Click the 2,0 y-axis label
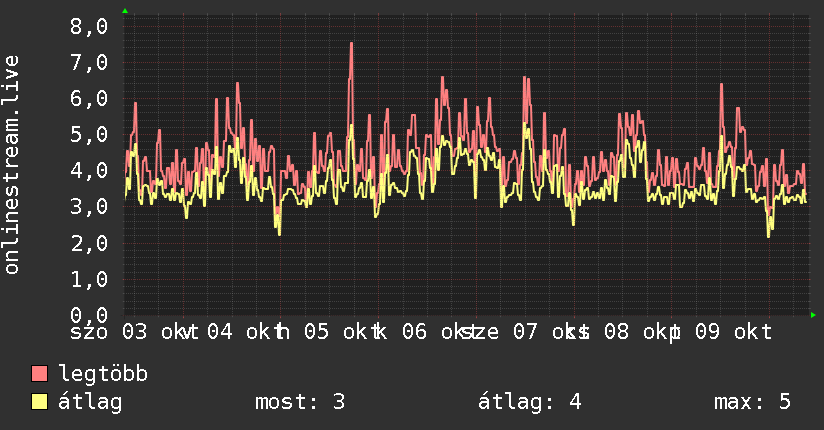The height and width of the screenshot is (430, 824). click(89, 243)
